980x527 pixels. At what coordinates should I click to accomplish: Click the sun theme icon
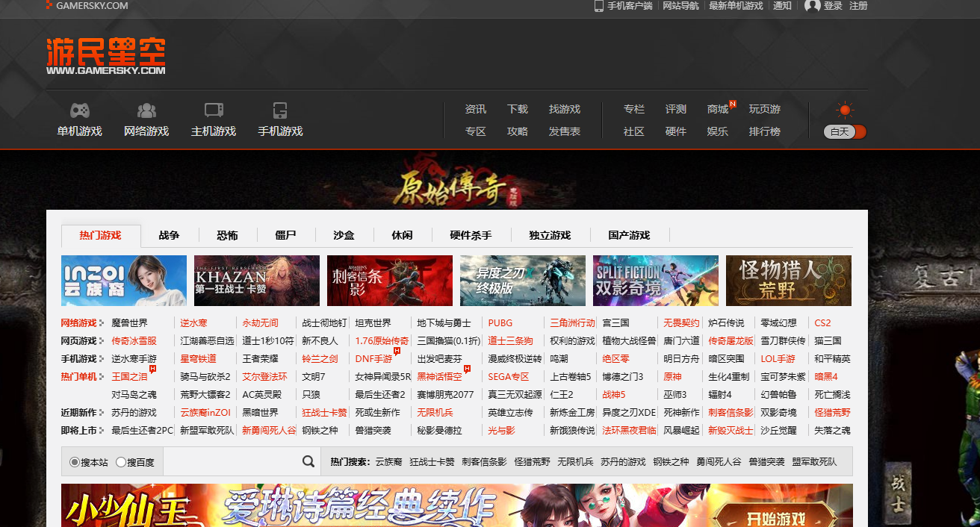click(845, 110)
